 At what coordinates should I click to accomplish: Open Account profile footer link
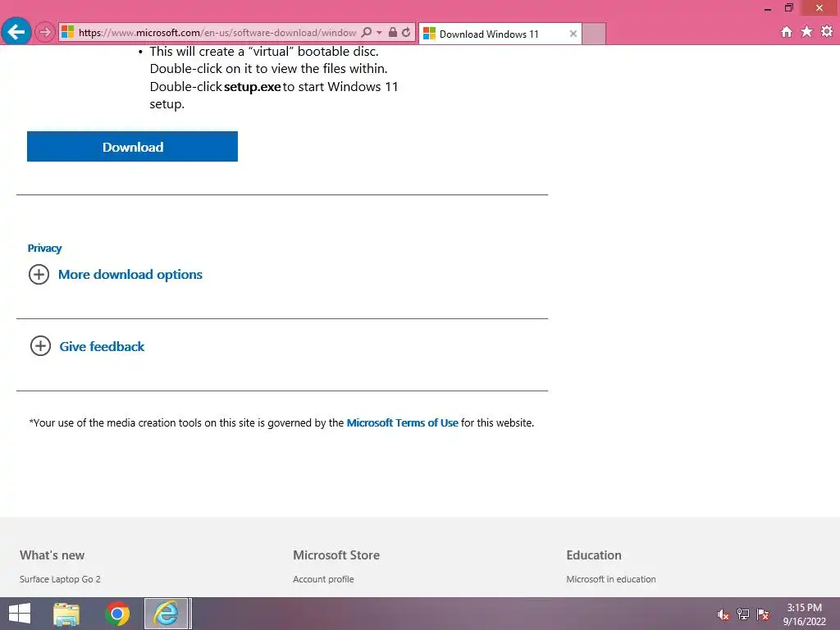tap(323, 579)
